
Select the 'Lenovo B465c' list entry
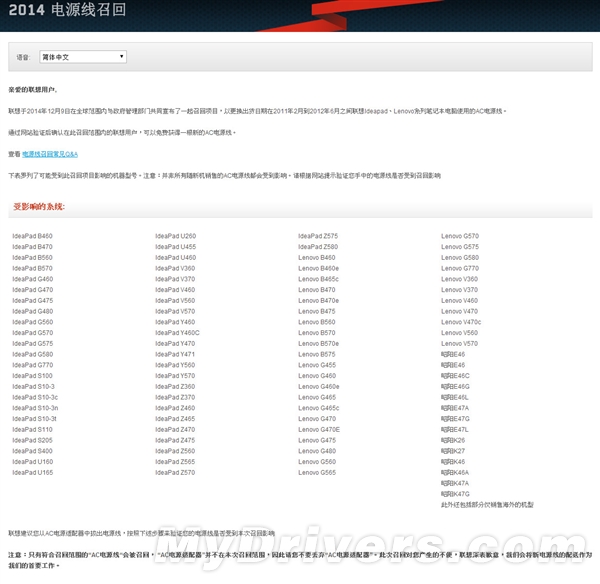[x=319, y=279]
